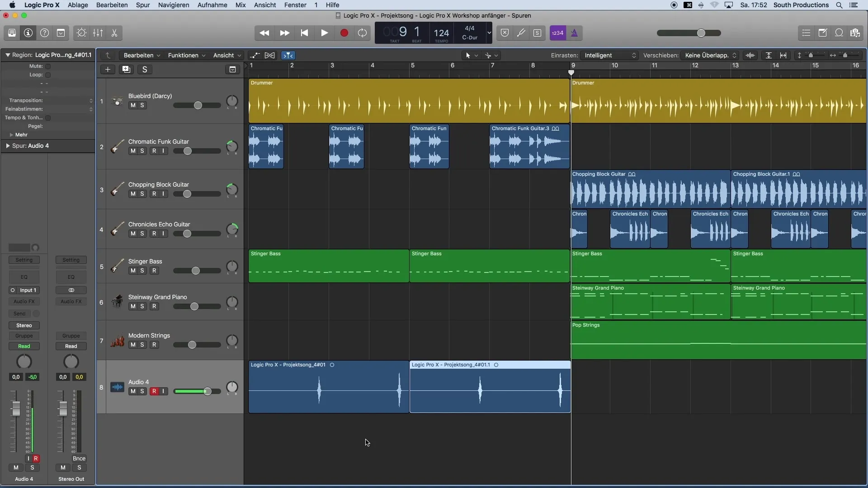The image size is (868, 488).
Task: Toggle the Automation view icon
Action: [255, 55]
